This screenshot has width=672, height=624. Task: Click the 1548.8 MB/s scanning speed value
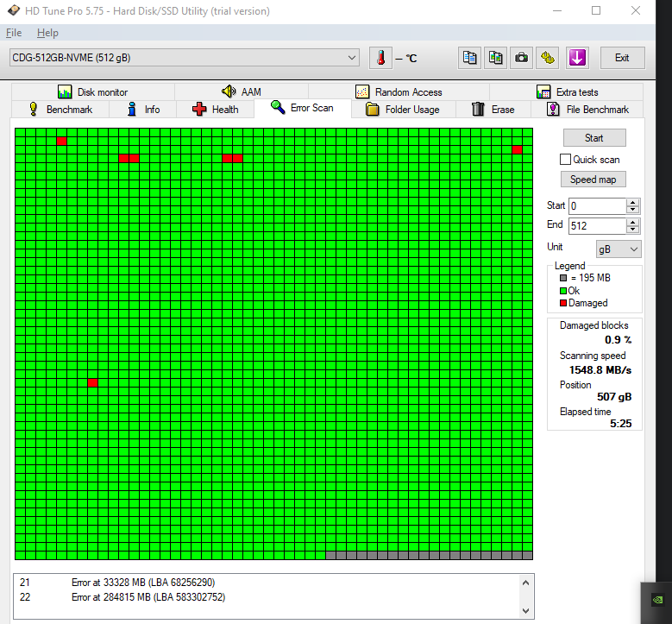(x=600, y=370)
